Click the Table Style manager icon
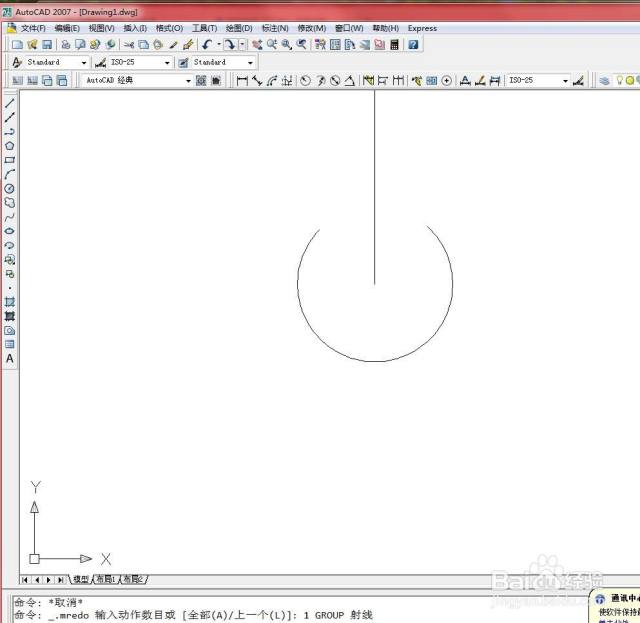Image resolution: width=640 pixels, height=623 pixels. coord(183,62)
